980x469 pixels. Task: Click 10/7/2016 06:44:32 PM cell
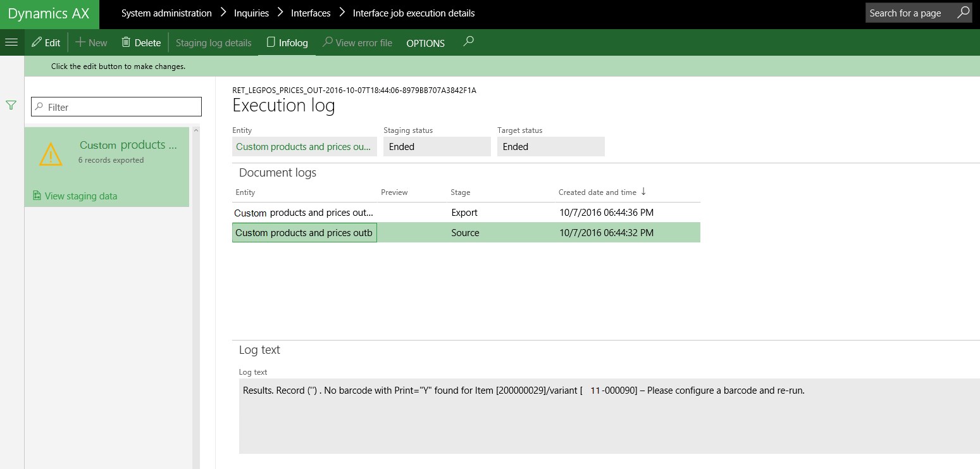[x=606, y=233]
